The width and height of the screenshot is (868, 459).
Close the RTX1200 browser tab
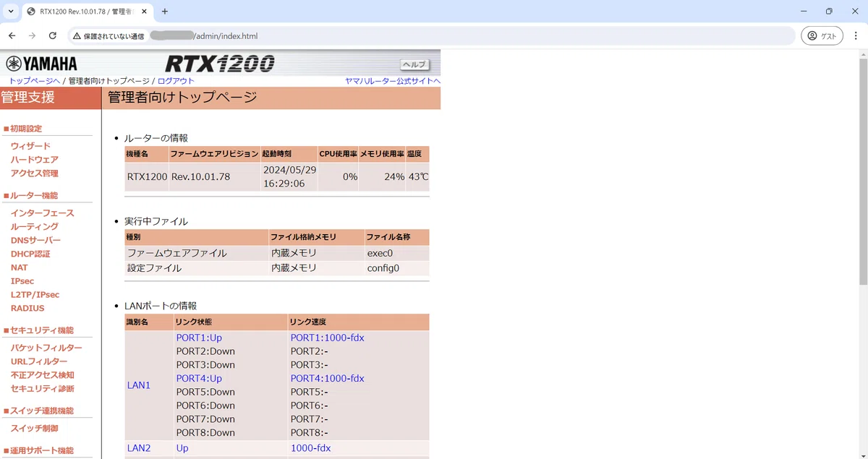(x=143, y=12)
